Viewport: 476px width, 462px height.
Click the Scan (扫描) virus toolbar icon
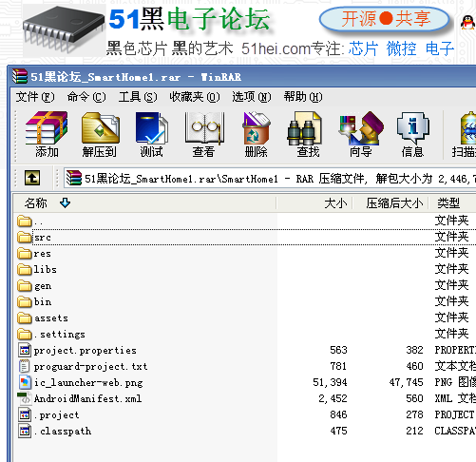[468, 128]
